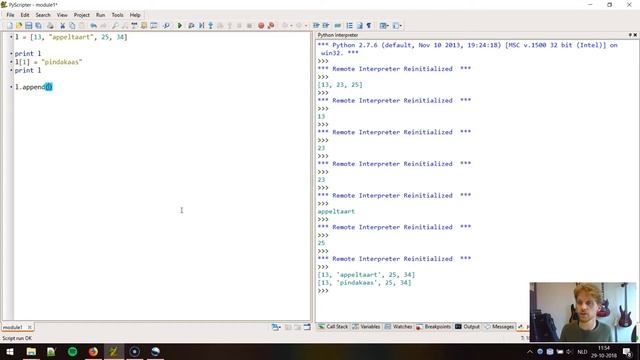Expand the browse forward history arrow
Image resolution: width=640 pixels, height=360 pixels.
(x=306, y=26)
